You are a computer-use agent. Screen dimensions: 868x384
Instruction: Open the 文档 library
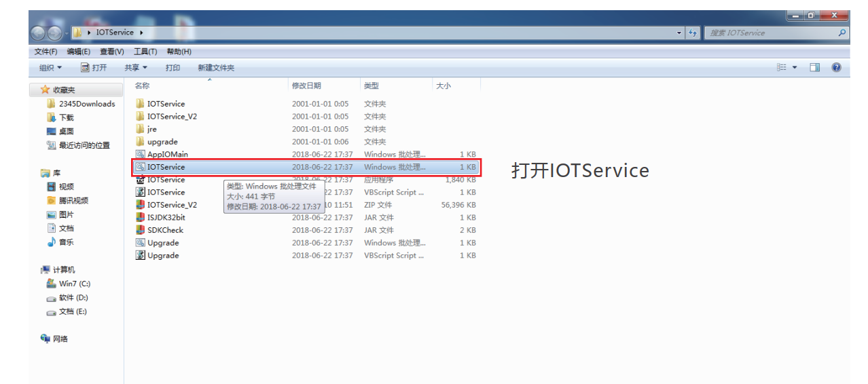tap(60, 228)
